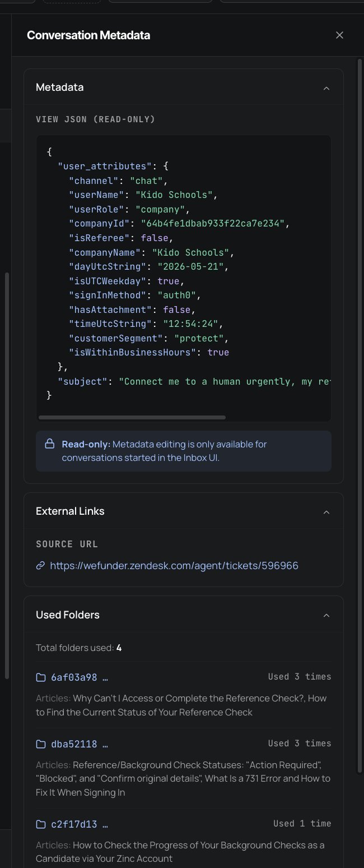
Task: Click folder icon for c2f17d13
Action: pyautogui.click(x=41, y=824)
